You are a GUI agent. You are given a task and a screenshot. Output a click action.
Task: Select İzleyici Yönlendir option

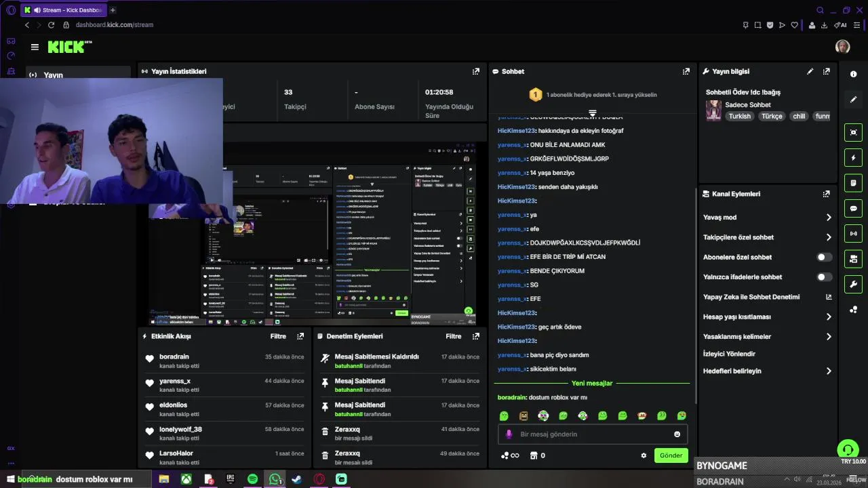coord(729,354)
